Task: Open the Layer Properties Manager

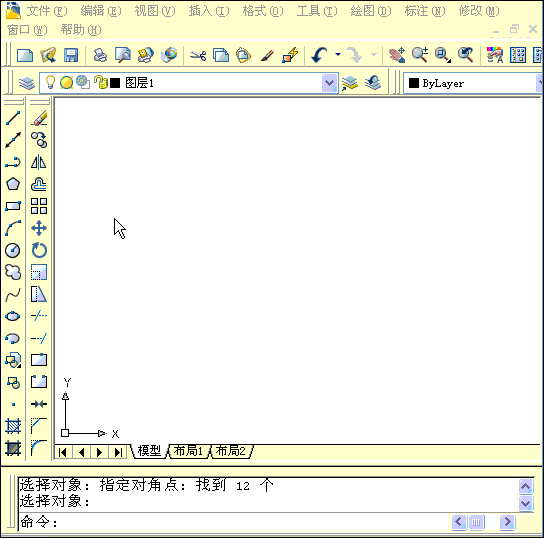Action: 27,83
